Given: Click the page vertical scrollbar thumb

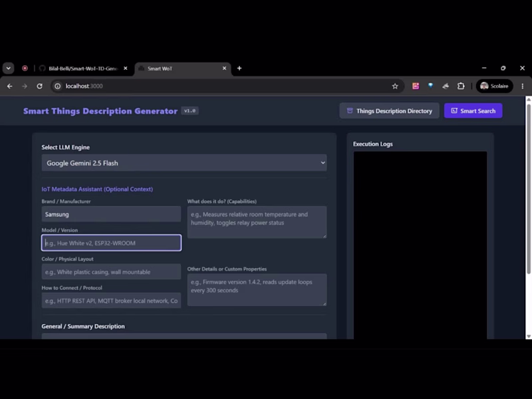Looking at the screenshot, I should pyautogui.click(x=529, y=189).
